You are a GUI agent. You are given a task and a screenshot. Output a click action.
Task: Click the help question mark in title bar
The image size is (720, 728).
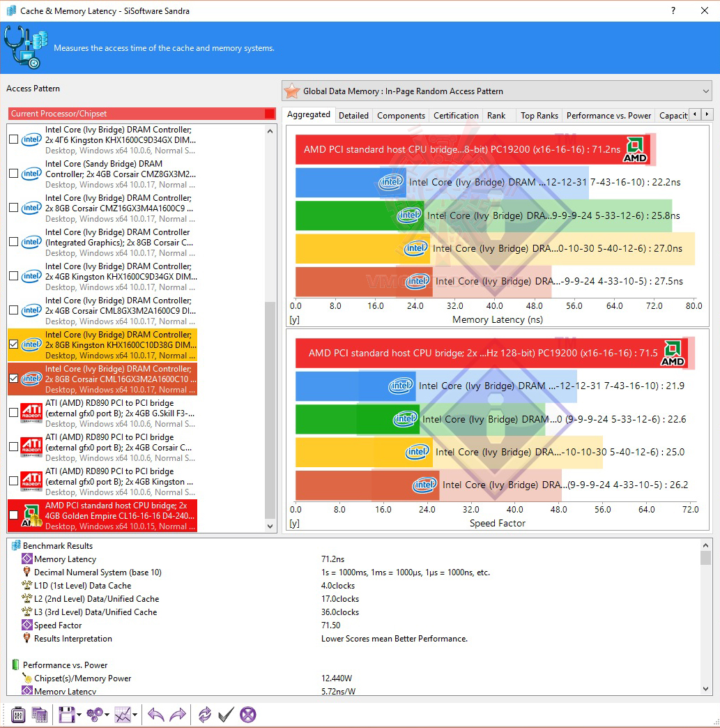click(673, 10)
